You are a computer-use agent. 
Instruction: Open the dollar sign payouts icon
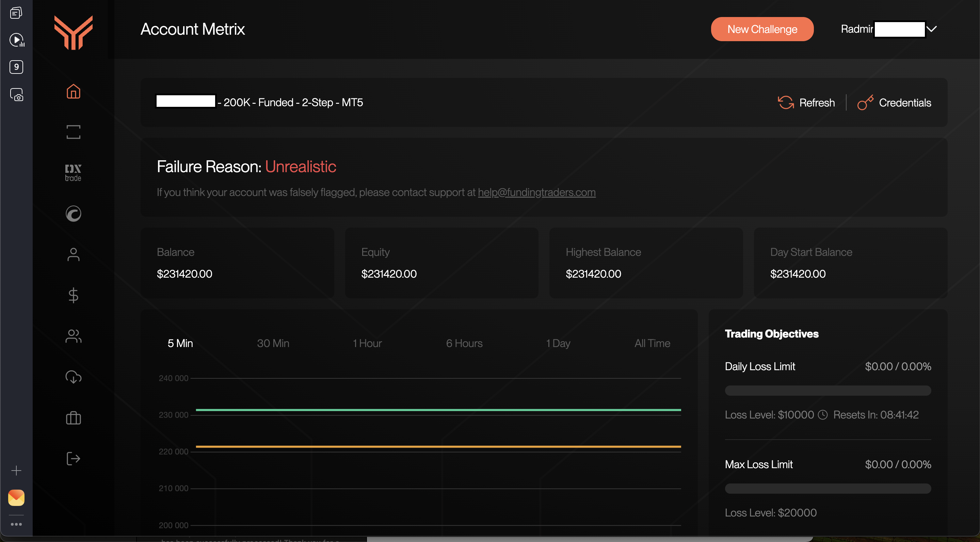[74, 295]
